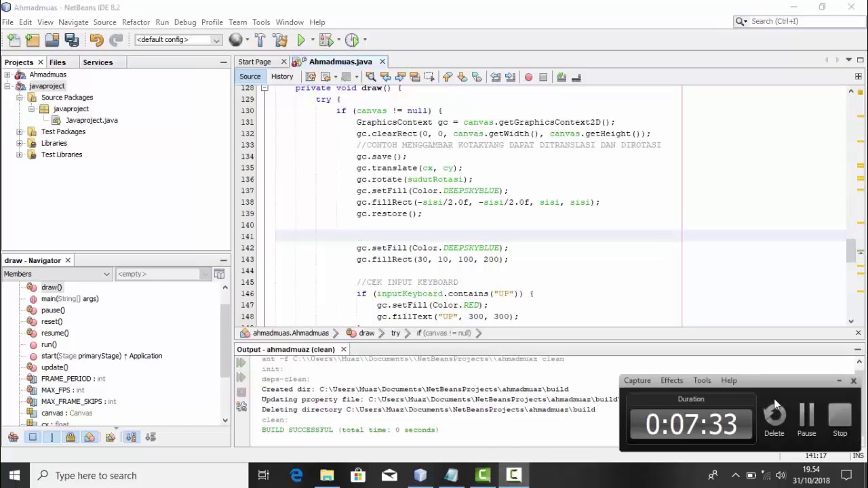This screenshot has width=868, height=488.
Task: Switch to the Services tab
Action: click(98, 62)
